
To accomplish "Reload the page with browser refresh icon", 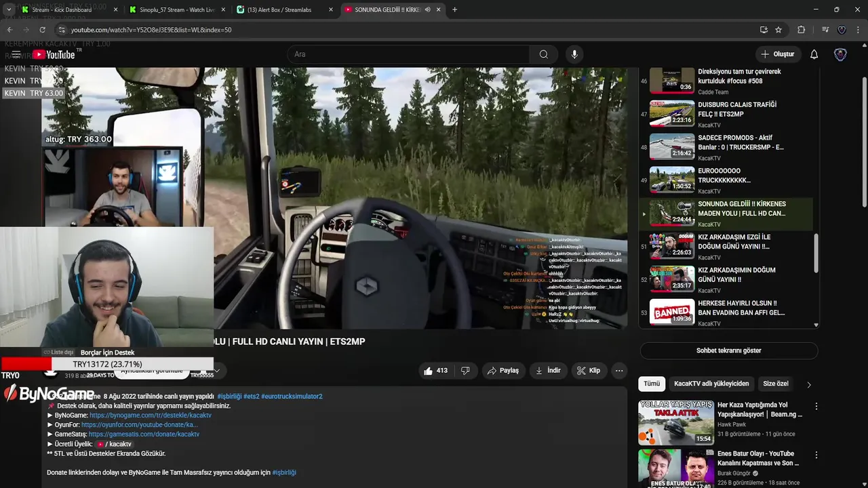I will coord(42,30).
